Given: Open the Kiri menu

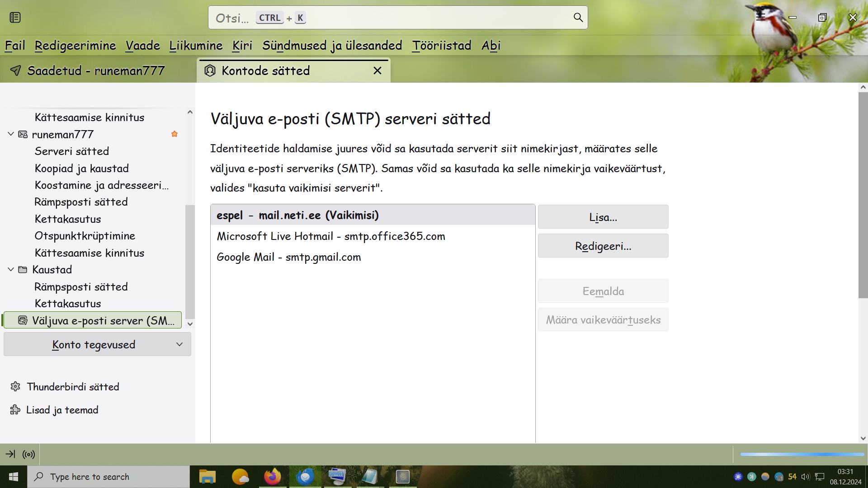Looking at the screenshot, I should [242, 46].
